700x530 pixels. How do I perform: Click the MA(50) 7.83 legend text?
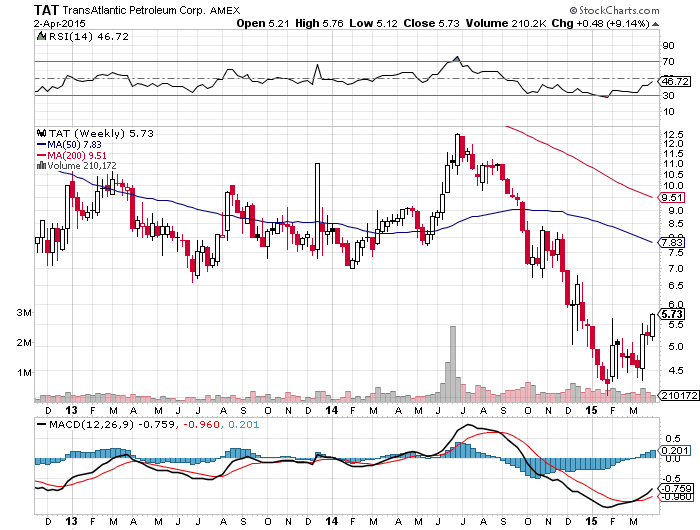tap(75, 145)
